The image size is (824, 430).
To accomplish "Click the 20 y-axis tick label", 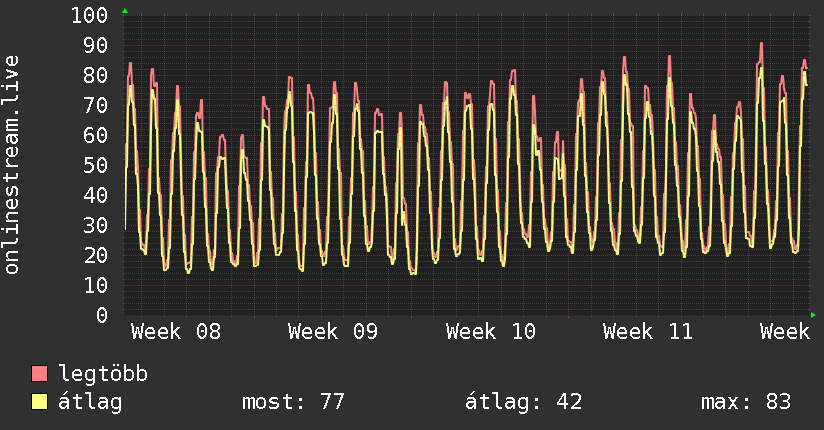I will (x=96, y=255).
